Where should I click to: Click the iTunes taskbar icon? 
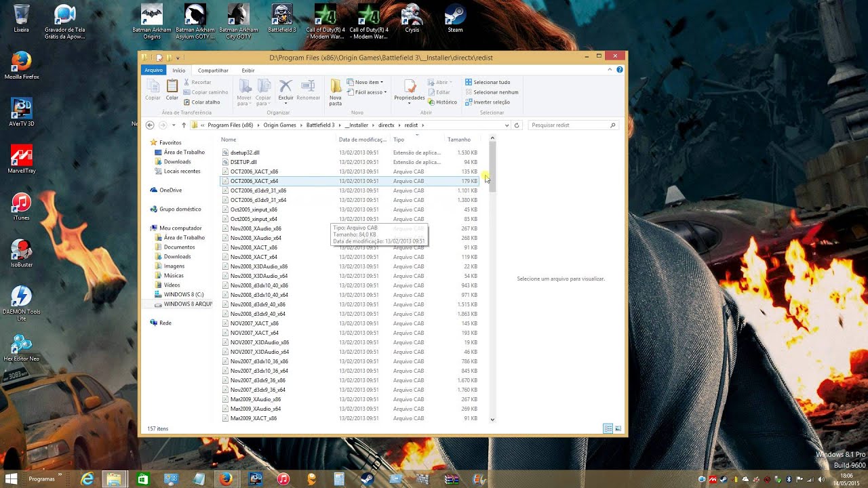[x=283, y=479]
